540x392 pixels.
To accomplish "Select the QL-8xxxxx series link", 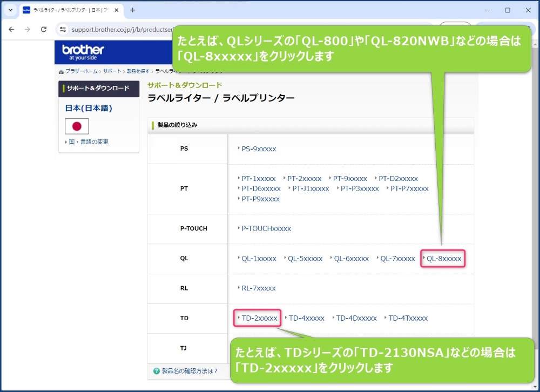I will (443, 259).
